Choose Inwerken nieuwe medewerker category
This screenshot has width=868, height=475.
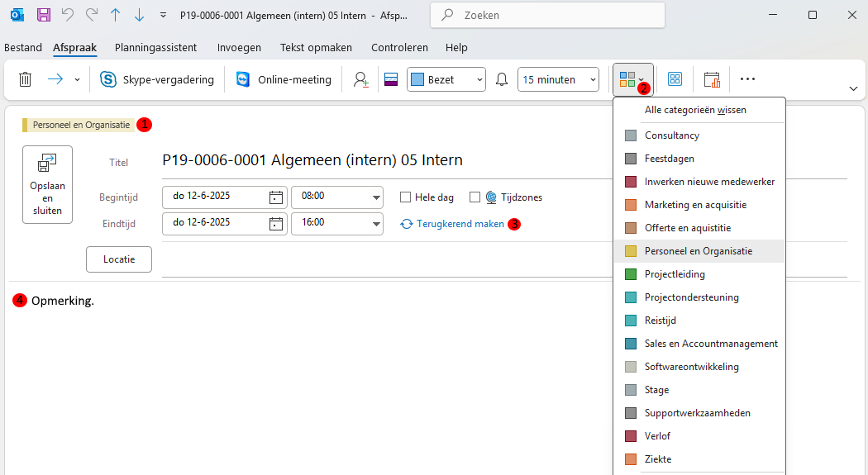(x=699, y=182)
